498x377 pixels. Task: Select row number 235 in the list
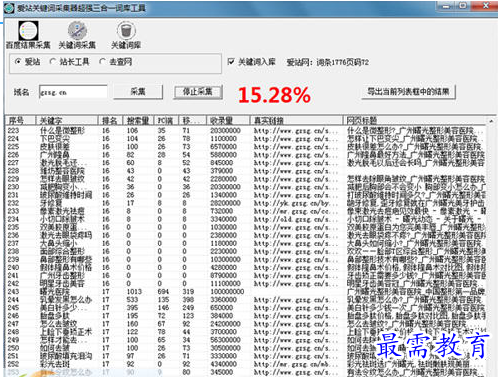tap(13, 227)
